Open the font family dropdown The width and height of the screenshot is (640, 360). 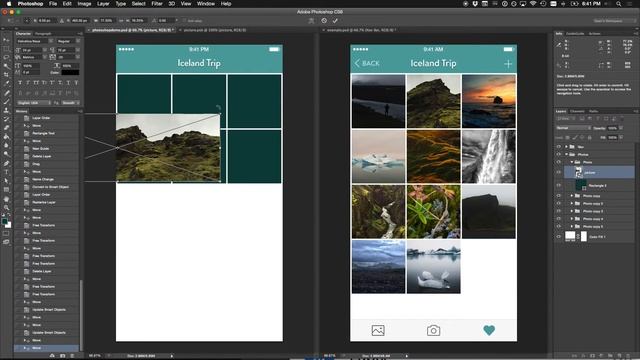[35, 41]
